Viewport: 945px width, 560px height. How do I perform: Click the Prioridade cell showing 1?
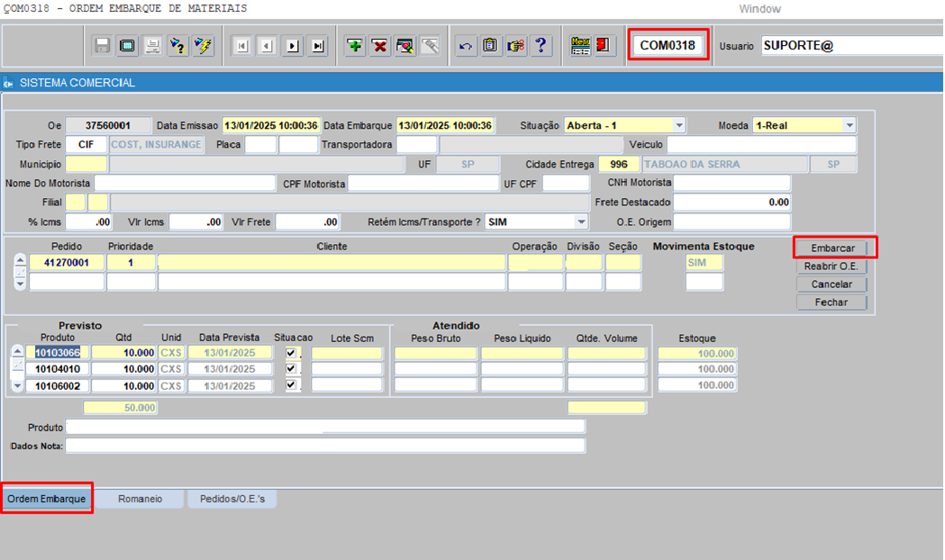pos(131,263)
